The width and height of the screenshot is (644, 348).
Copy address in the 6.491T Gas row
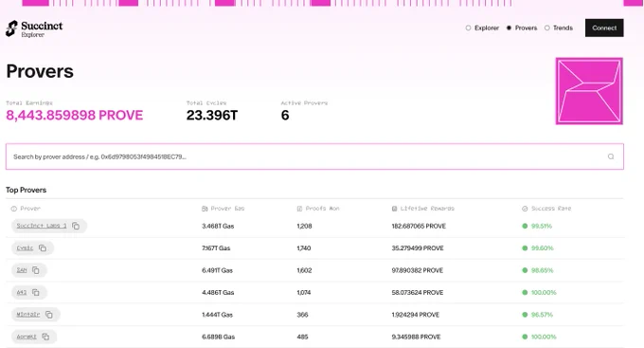(36, 270)
